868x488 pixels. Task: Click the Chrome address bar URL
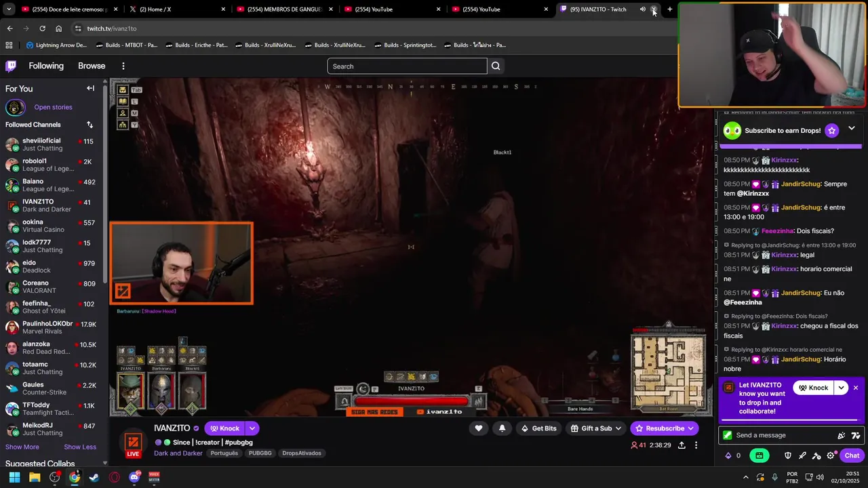pos(112,28)
